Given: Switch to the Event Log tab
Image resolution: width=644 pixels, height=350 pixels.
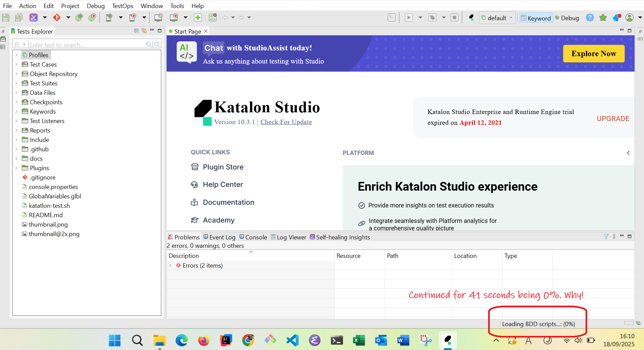Looking at the screenshot, I should click(x=219, y=237).
